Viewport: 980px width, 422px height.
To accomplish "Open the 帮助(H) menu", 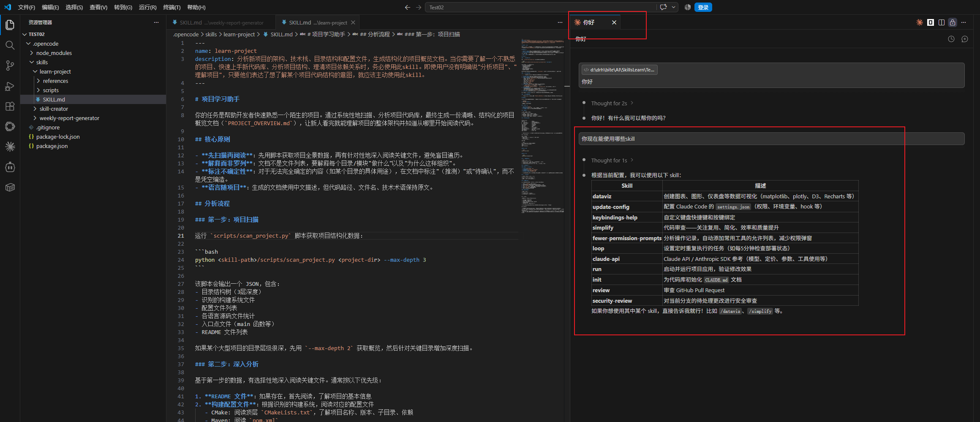I will (196, 7).
